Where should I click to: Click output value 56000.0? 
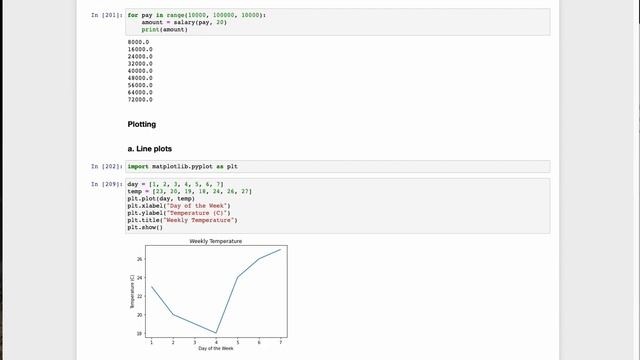click(x=140, y=85)
